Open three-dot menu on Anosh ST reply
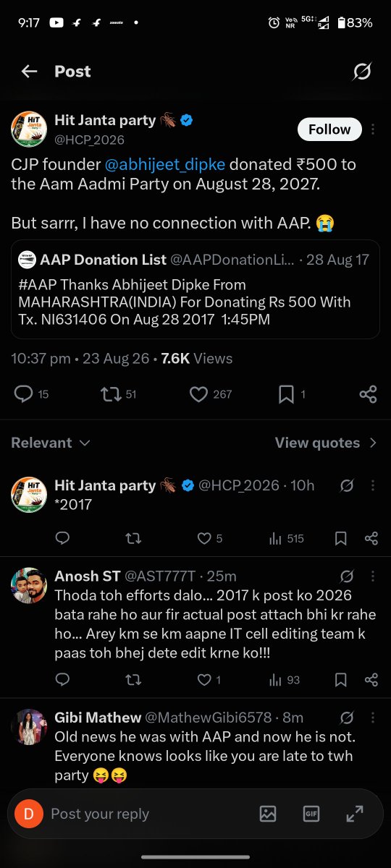 pos(373,576)
